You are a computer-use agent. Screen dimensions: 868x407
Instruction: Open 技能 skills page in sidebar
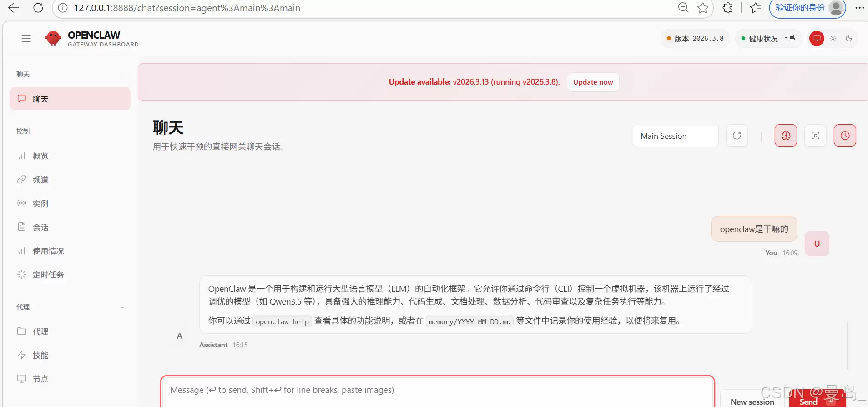[40, 356]
